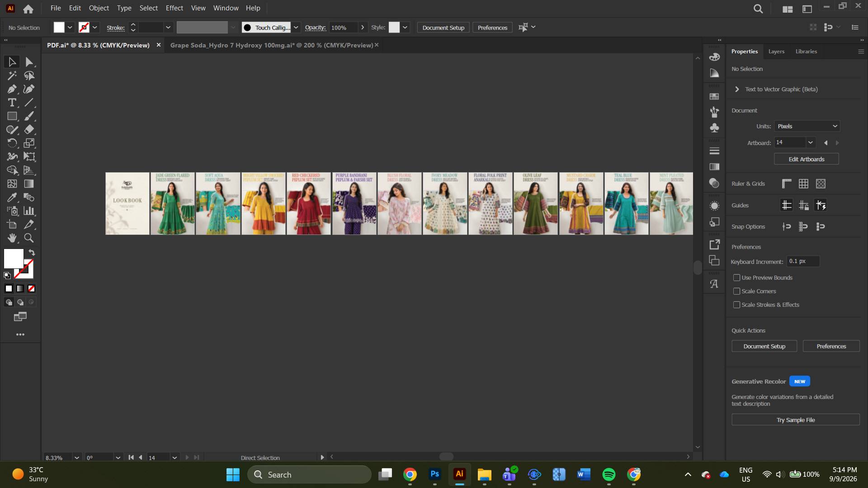This screenshot has height=488, width=868.
Task: Open the Units dropdown showing Pixels
Action: 807,126
